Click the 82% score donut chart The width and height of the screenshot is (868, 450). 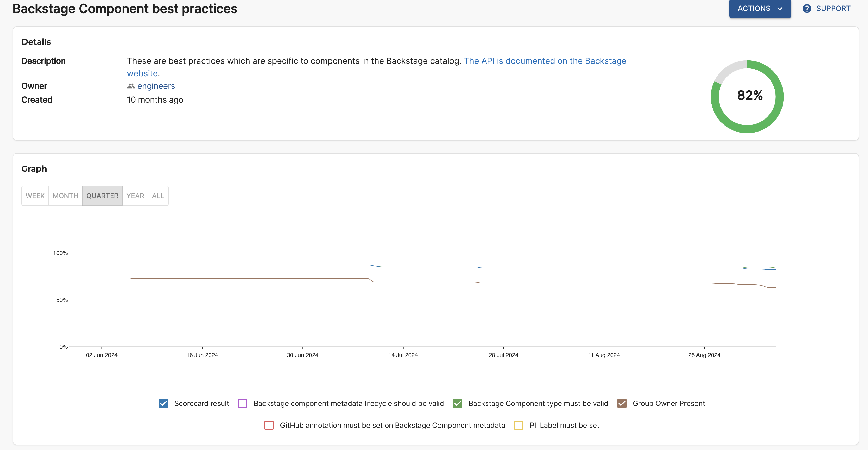(x=747, y=97)
